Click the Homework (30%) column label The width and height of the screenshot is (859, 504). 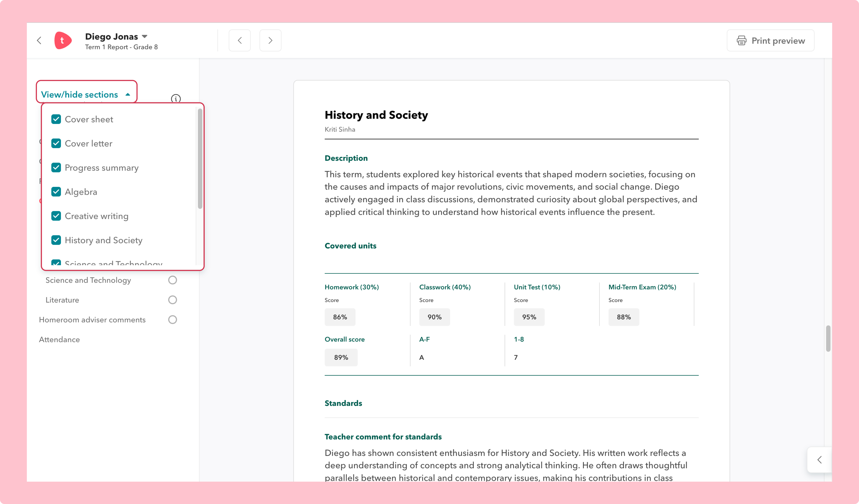click(352, 287)
